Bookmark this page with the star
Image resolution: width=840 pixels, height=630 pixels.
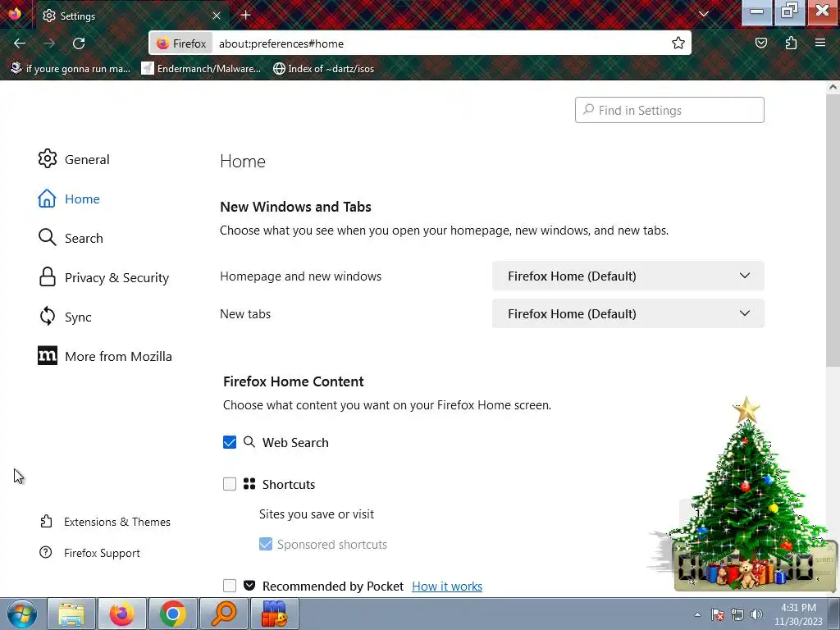678,43
